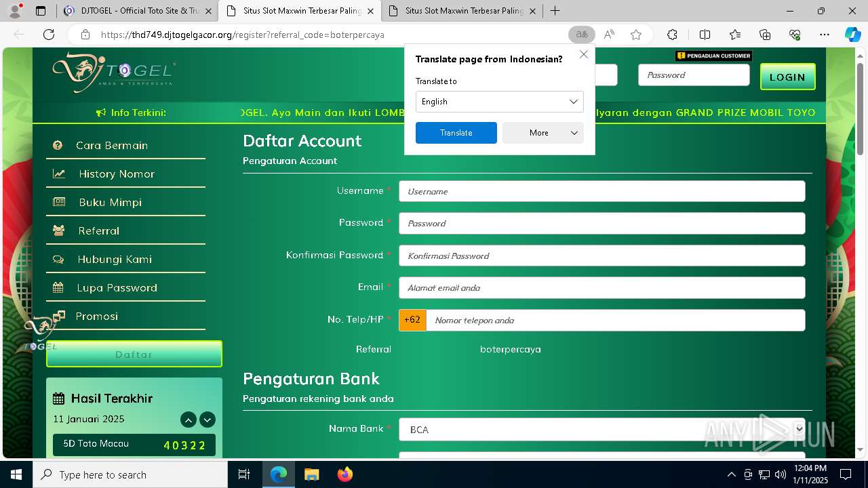Click the DJTOGEL site logo
Viewport: 868px width, 488px height.
114,73
